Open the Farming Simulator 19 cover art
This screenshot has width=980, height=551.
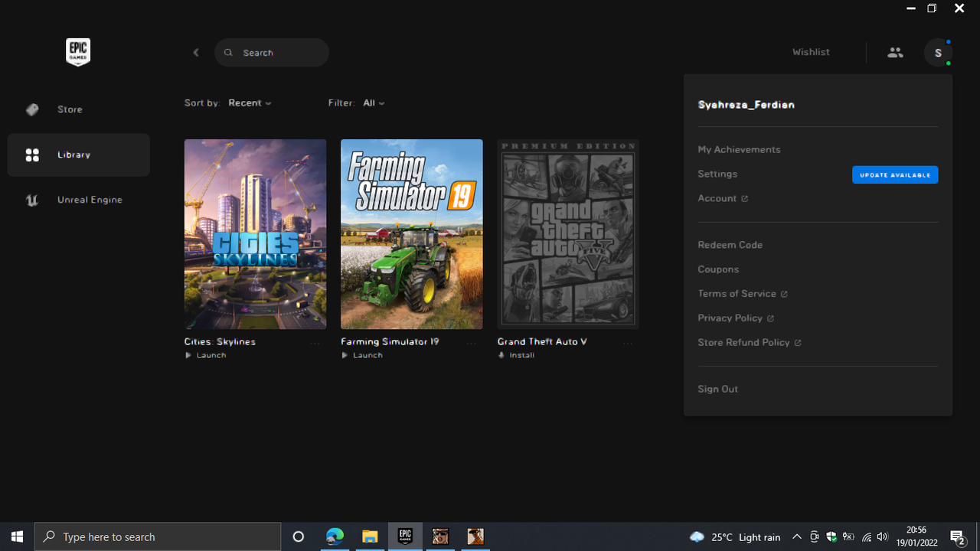click(412, 234)
